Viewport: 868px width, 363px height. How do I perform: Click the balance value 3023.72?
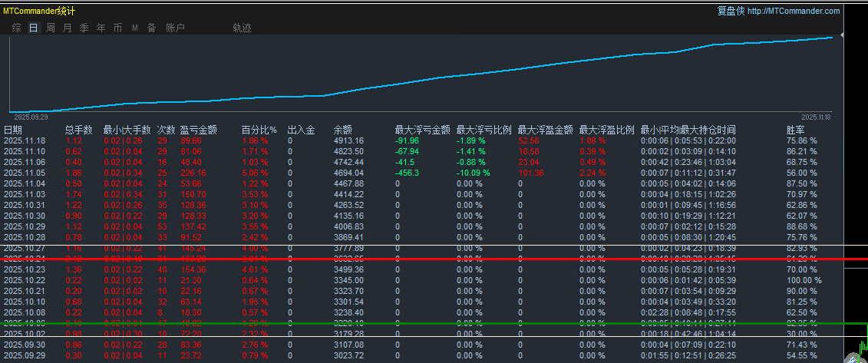click(348, 355)
